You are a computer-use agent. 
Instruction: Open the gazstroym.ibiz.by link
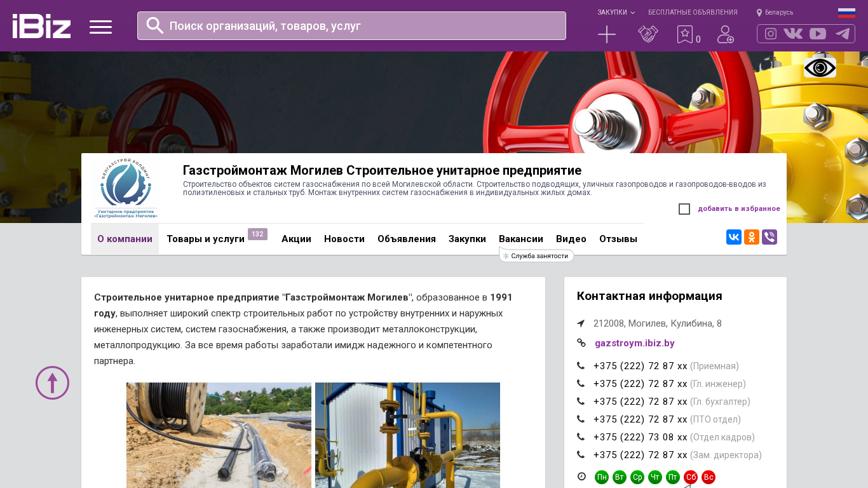[x=634, y=343]
